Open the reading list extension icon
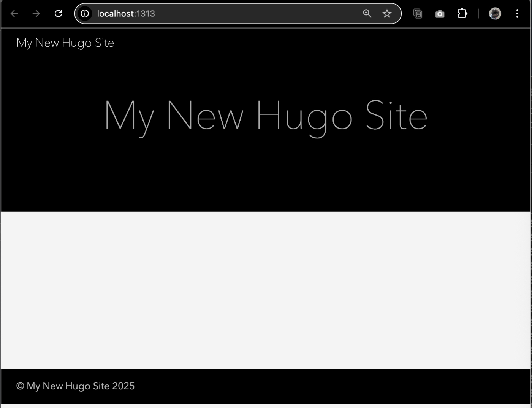 click(x=418, y=14)
